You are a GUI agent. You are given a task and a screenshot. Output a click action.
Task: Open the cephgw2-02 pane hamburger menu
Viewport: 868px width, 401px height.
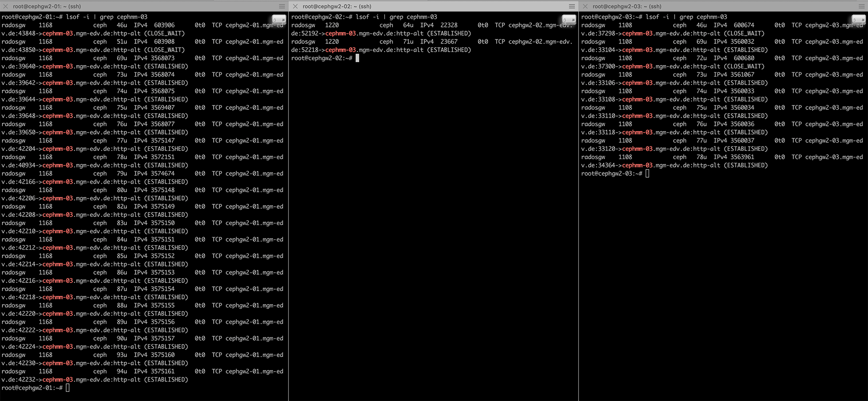[x=572, y=6]
